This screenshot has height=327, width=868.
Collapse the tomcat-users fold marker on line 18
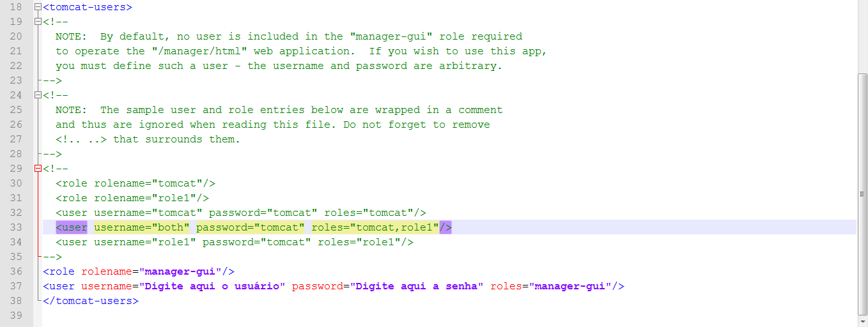[x=38, y=7]
